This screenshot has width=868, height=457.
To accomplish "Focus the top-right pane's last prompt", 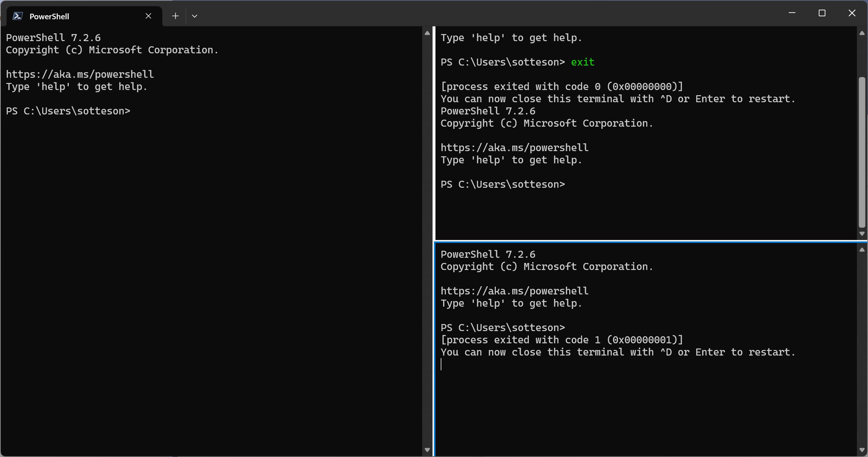I will [x=503, y=184].
